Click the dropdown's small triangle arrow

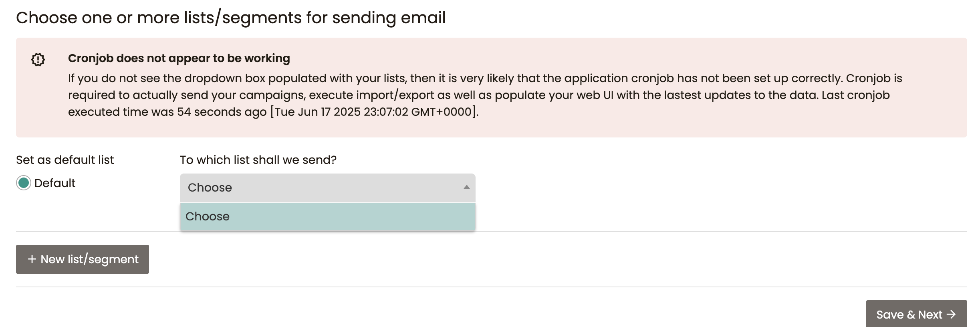coord(466,187)
